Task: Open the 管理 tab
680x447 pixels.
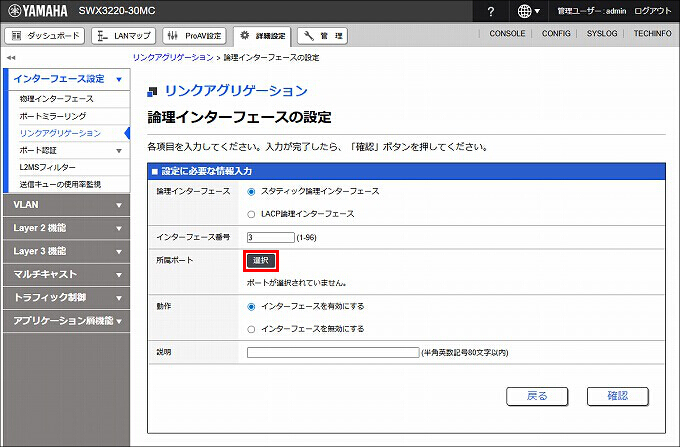Action: 322,36
